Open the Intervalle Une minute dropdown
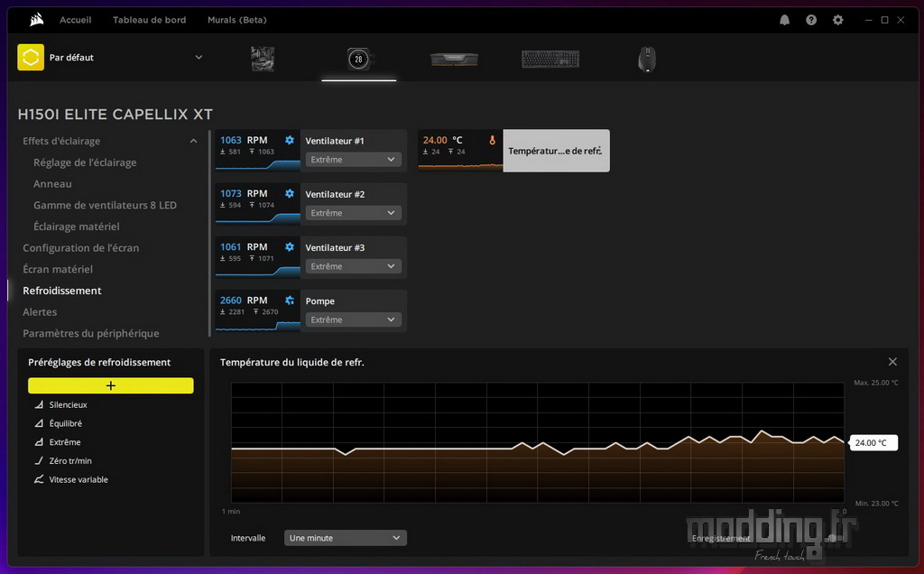The height and width of the screenshot is (574, 924). [346, 538]
